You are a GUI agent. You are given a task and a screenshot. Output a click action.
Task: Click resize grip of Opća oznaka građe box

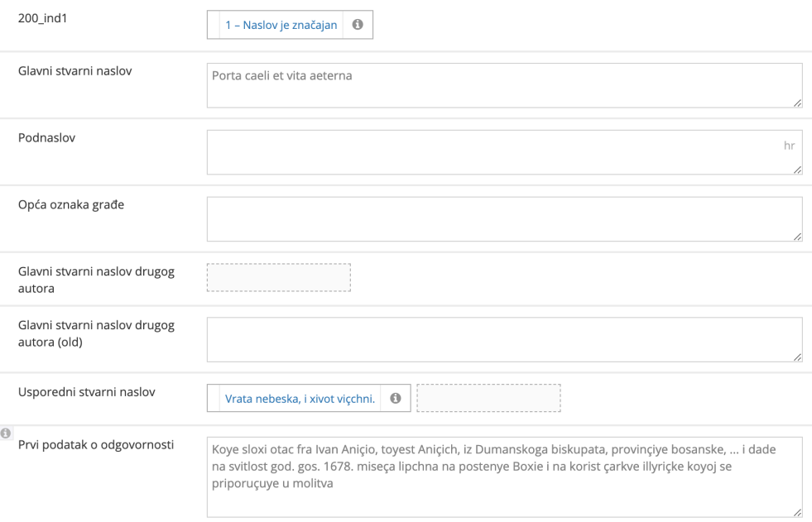(x=799, y=235)
